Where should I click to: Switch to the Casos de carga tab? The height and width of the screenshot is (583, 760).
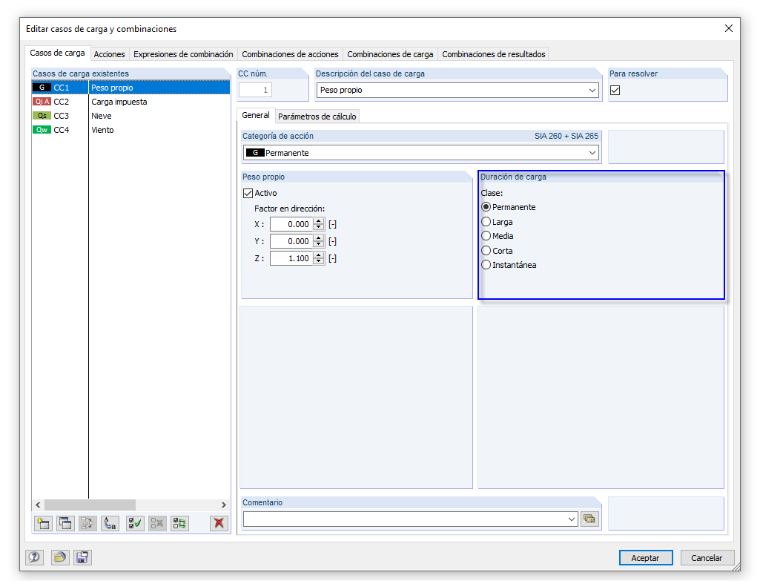click(57, 53)
